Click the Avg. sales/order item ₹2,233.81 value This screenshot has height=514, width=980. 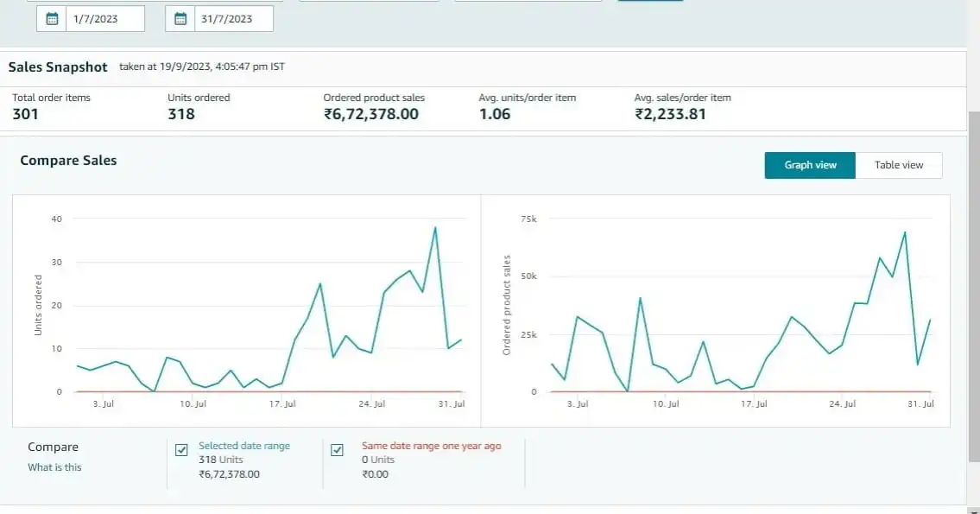[x=670, y=114]
